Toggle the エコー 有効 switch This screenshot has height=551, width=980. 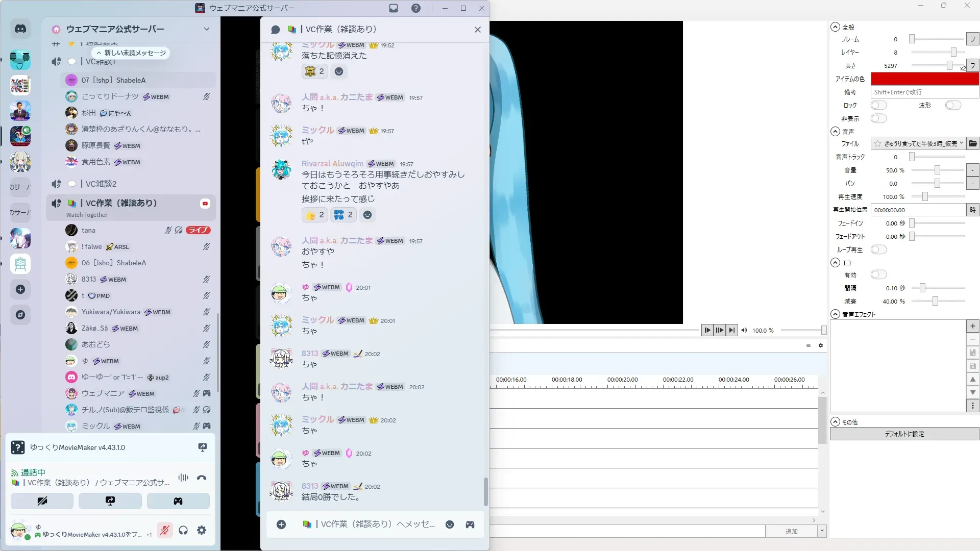coord(878,274)
